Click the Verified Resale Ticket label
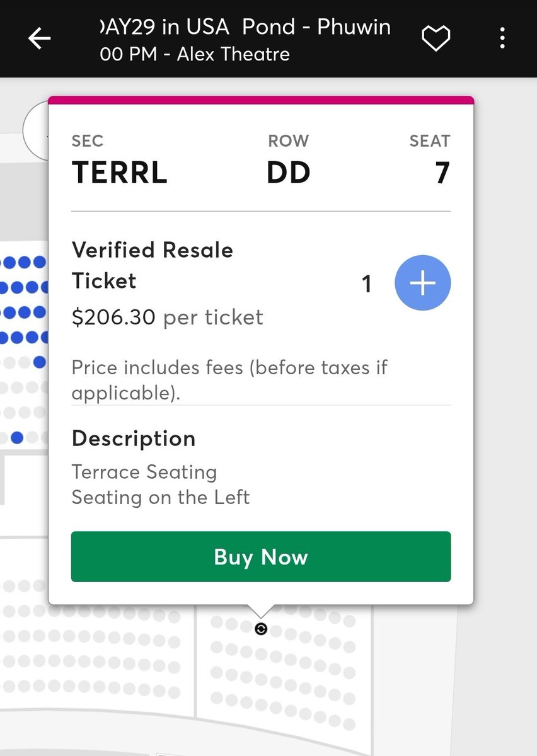 pos(152,265)
